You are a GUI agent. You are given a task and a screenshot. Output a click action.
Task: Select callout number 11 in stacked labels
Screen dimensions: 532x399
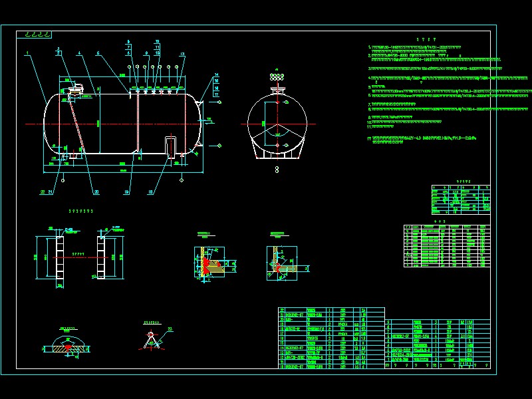tap(158, 47)
